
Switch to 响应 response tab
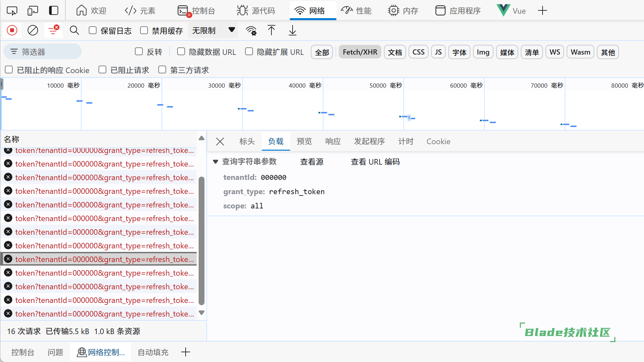(x=333, y=142)
